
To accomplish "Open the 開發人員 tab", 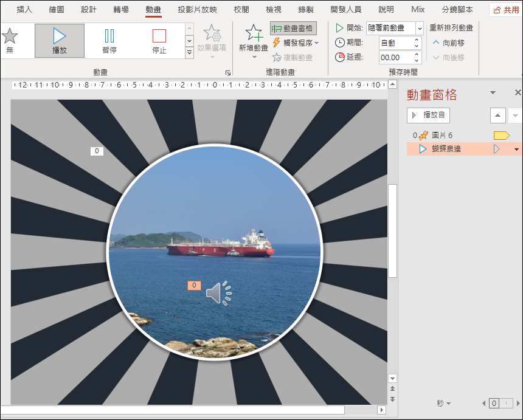I will click(346, 10).
